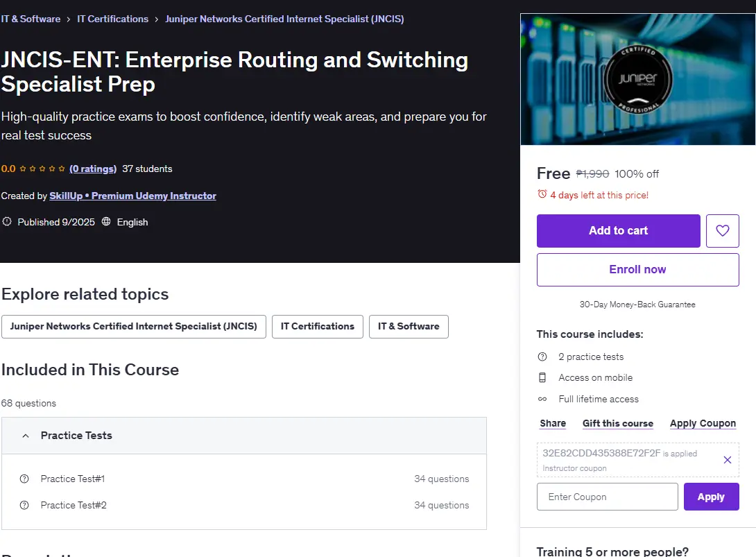Screen dimensions: 756x557
Task: Open JNCIS breadcrumb link
Action: [x=284, y=19]
